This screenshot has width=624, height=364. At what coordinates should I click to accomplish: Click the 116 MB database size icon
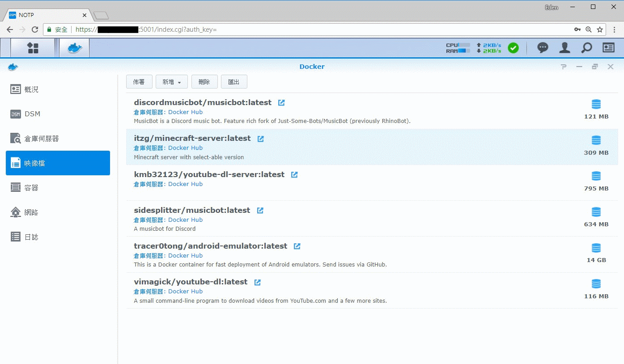pyautogui.click(x=596, y=284)
